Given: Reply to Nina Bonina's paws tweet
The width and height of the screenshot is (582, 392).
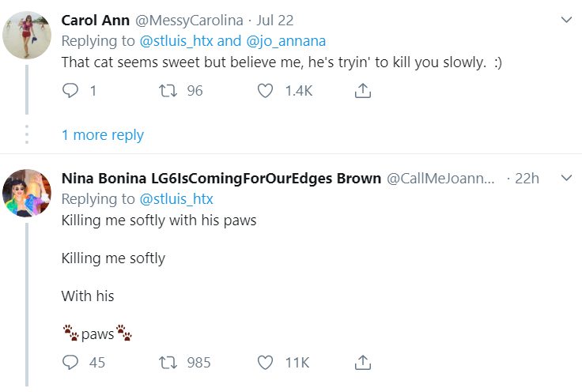Looking at the screenshot, I should 71,363.
